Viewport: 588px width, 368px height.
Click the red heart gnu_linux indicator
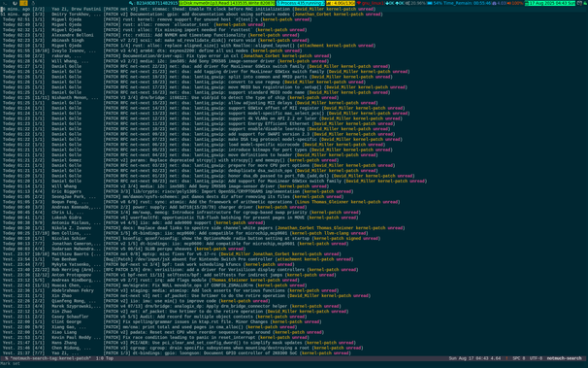pos(371,3)
